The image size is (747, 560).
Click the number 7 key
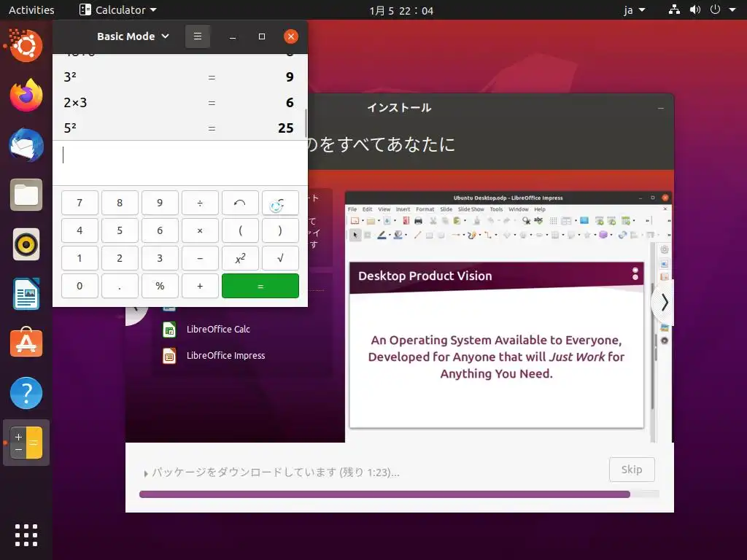coord(80,203)
